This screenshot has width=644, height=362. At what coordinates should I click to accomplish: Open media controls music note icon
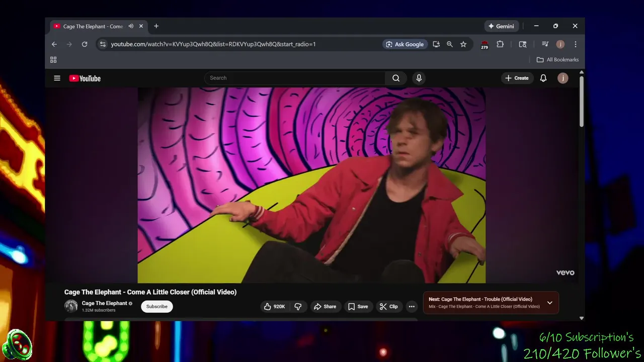click(x=545, y=44)
